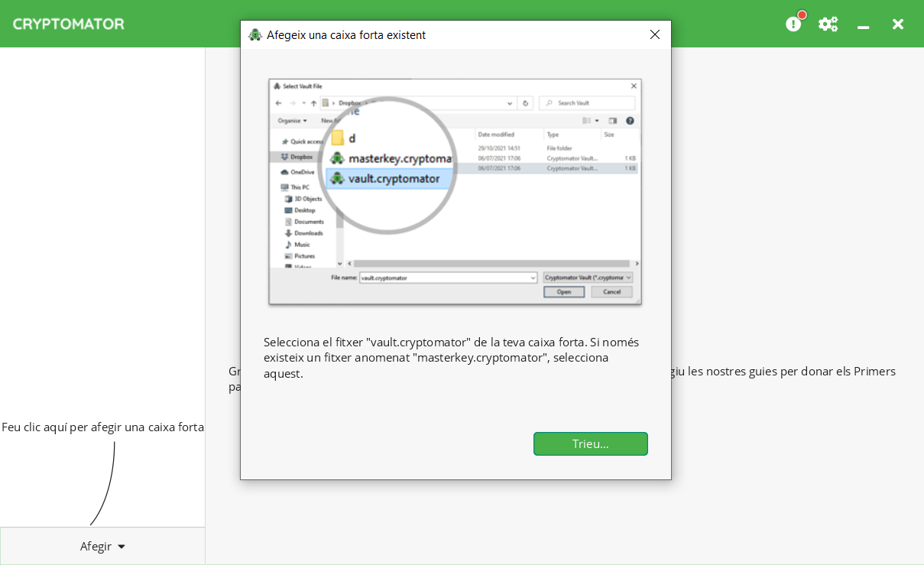This screenshot has width=924, height=565.
Task: Click the Select Vault File illustration image
Action: [455, 192]
